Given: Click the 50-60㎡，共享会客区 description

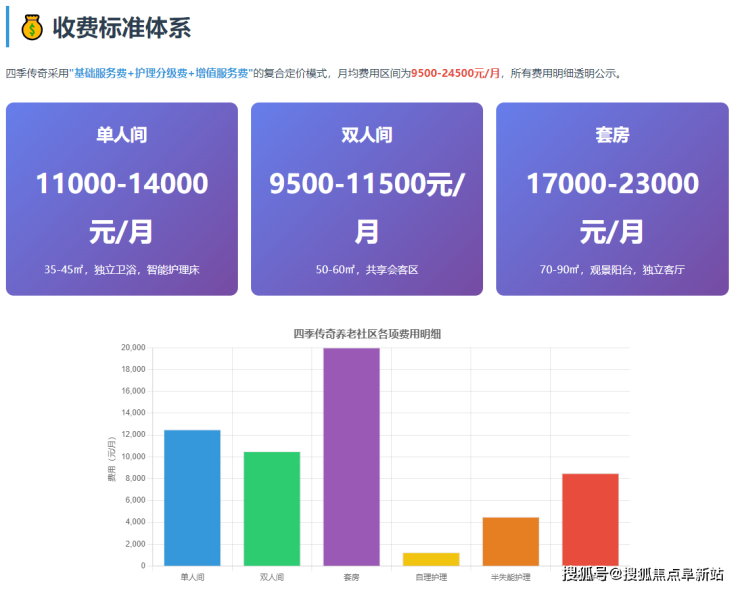Looking at the screenshot, I should 367,270.
